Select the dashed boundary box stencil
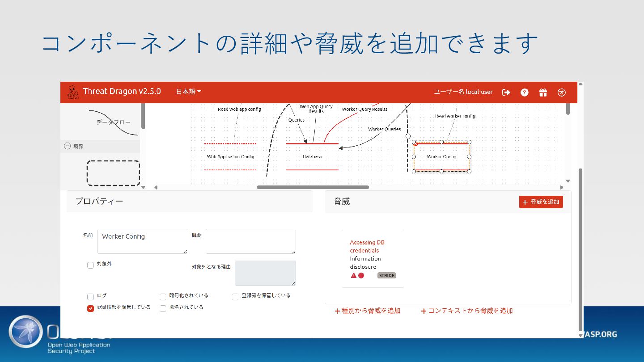The height and width of the screenshot is (362, 644). point(113,173)
